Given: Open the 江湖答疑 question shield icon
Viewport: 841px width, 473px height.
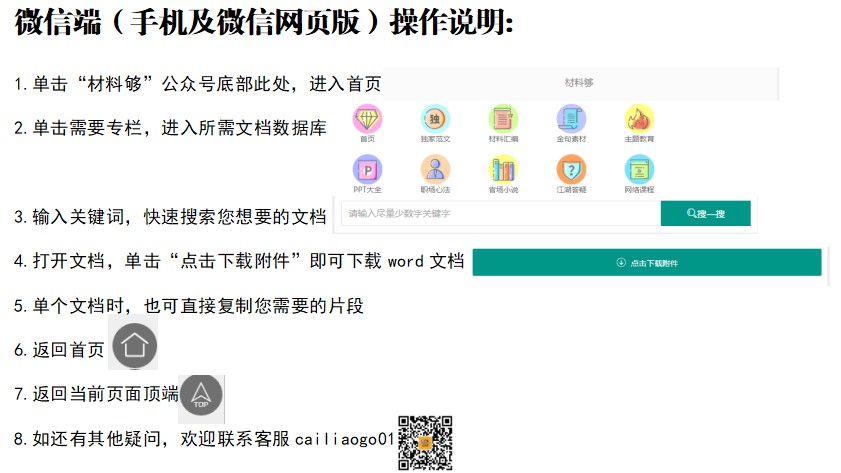Looking at the screenshot, I should [x=571, y=170].
